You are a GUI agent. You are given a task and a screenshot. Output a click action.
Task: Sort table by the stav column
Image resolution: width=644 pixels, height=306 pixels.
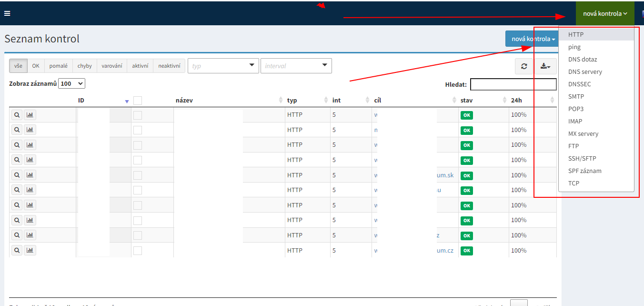(483, 101)
